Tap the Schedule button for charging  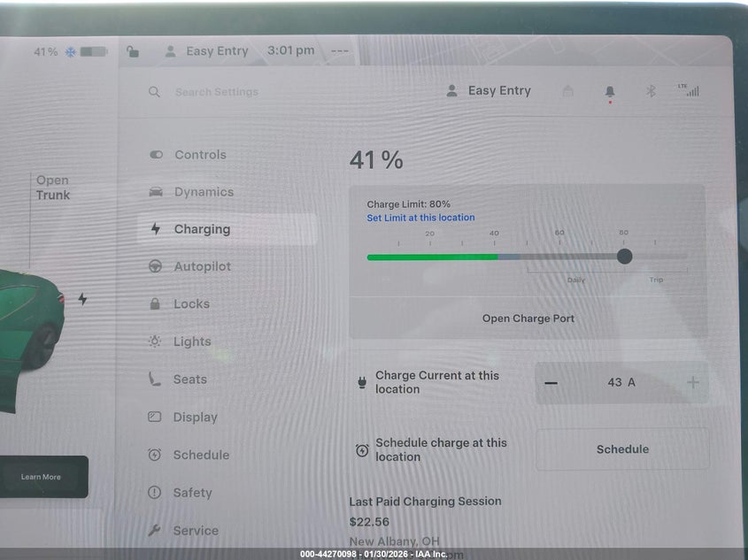(622, 449)
